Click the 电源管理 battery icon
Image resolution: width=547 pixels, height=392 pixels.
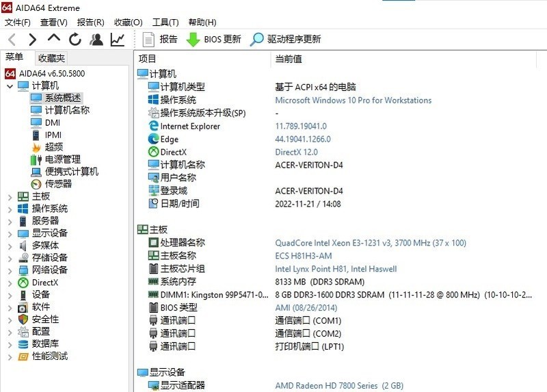[36, 160]
